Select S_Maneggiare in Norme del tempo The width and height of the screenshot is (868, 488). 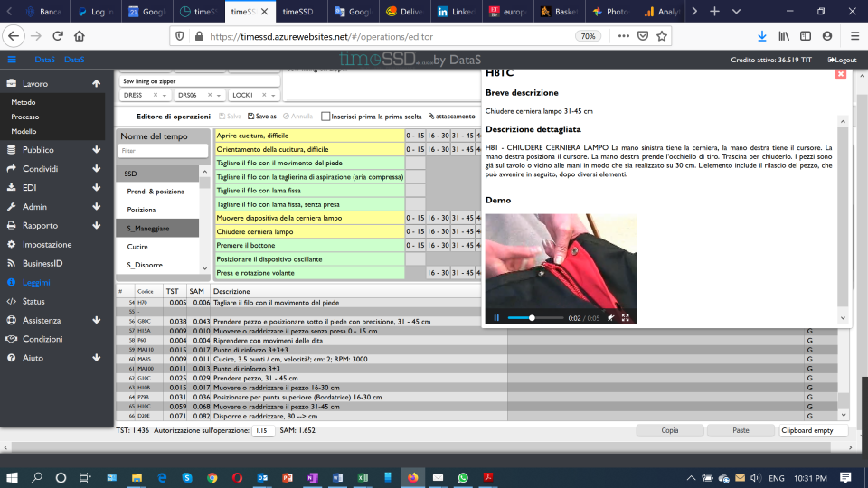[x=157, y=228]
